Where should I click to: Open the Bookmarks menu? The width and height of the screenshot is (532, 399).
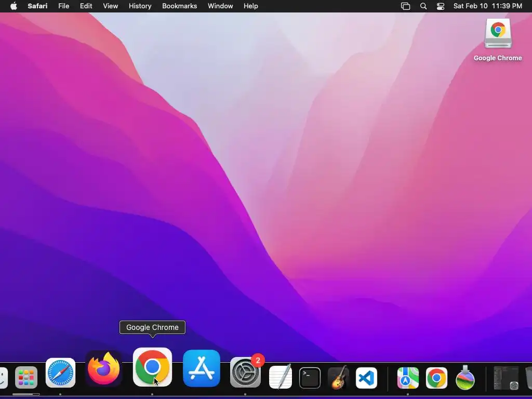[x=179, y=6]
